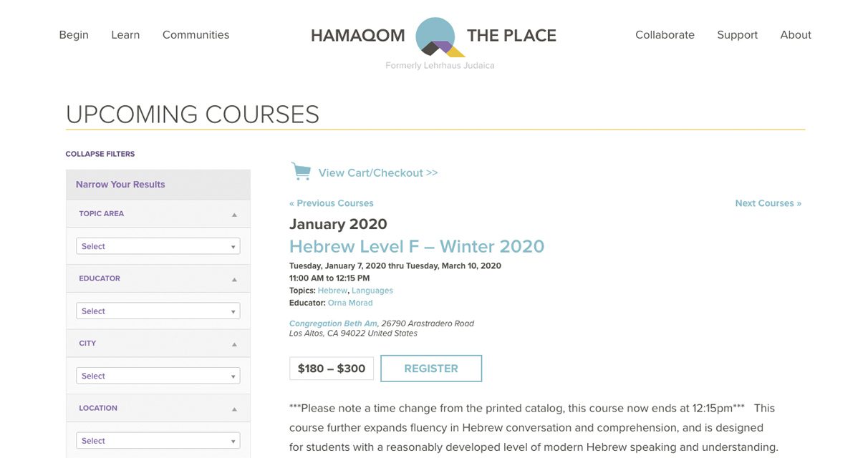Click the HaMaqom logo icon

coord(436,37)
